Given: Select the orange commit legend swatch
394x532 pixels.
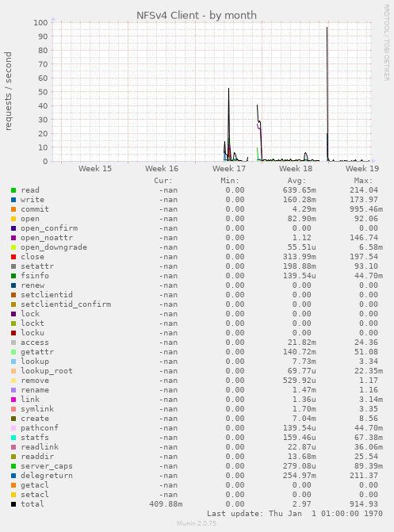Looking at the screenshot, I should coord(13,209).
